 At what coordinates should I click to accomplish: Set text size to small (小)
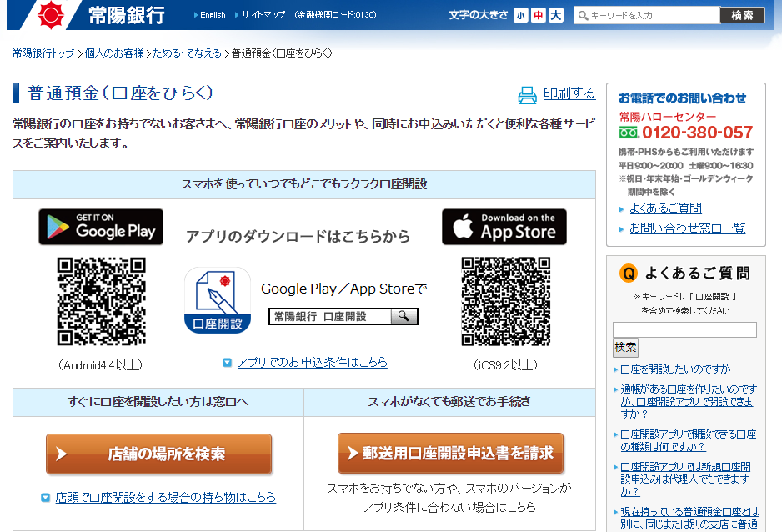(521, 16)
